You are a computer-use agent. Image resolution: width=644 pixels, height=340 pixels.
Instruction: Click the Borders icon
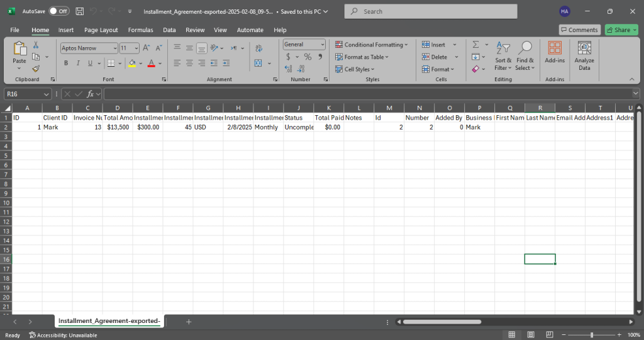coord(111,63)
